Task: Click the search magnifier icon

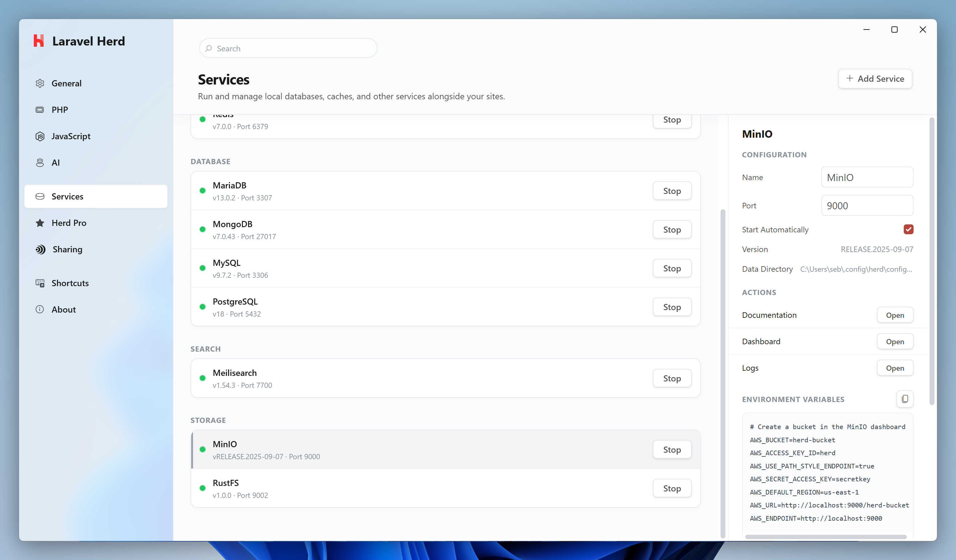Action: [209, 48]
